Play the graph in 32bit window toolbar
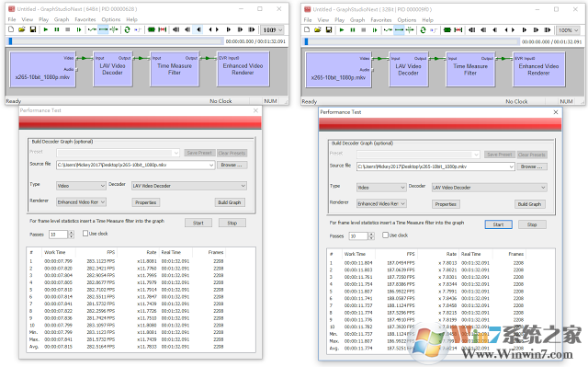 [342, 29]
